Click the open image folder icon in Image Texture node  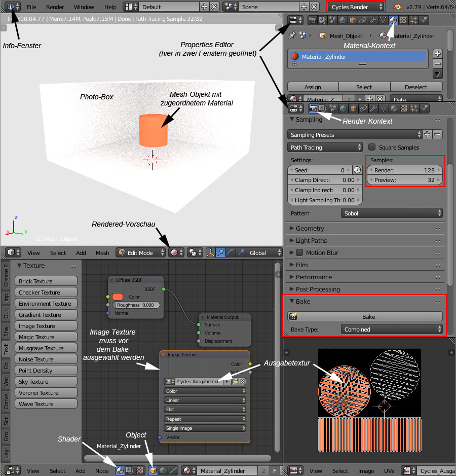click(x=235, y=382)
